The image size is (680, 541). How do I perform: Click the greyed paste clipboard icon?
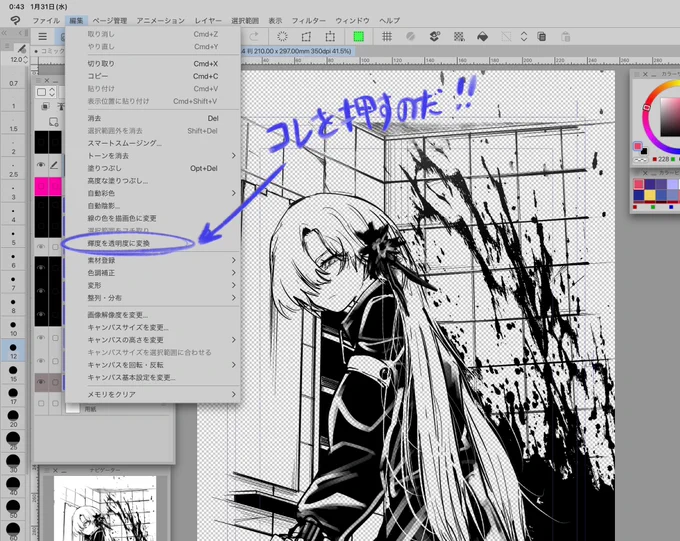[x=566, y=36]
